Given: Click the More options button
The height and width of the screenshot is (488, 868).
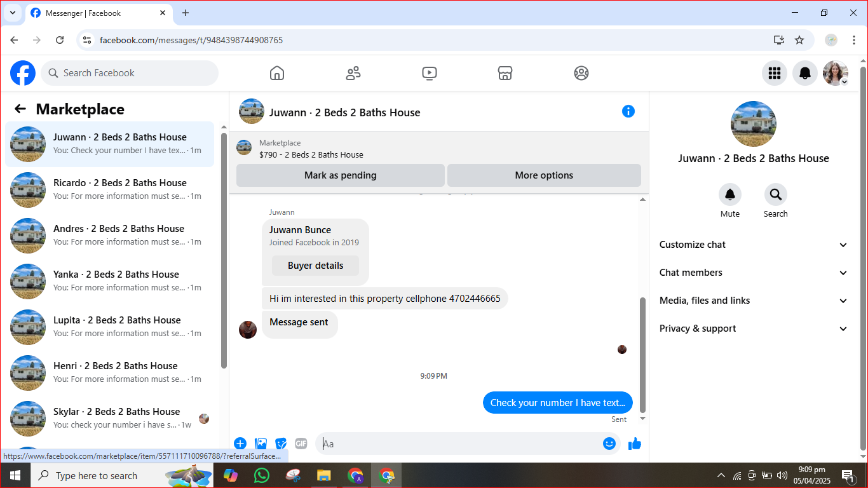Looking at the screenshot, I should tap(544, 175).
